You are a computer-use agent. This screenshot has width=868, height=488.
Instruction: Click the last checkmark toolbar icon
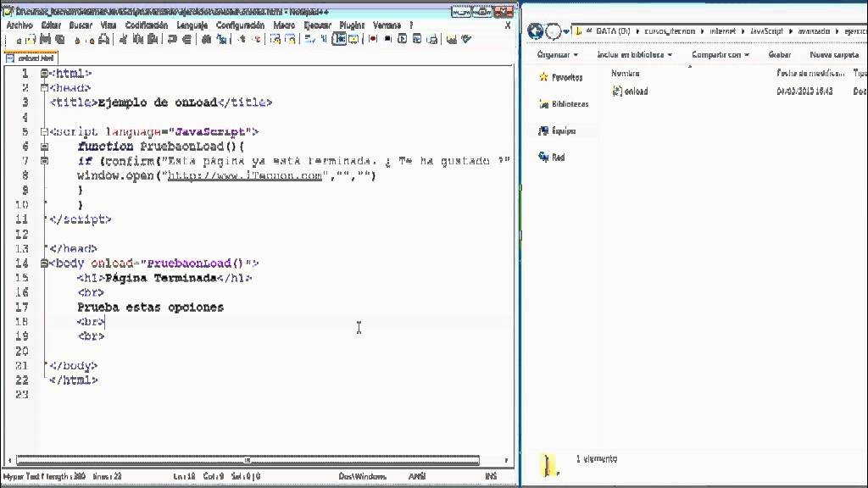(x=467, y=39)
